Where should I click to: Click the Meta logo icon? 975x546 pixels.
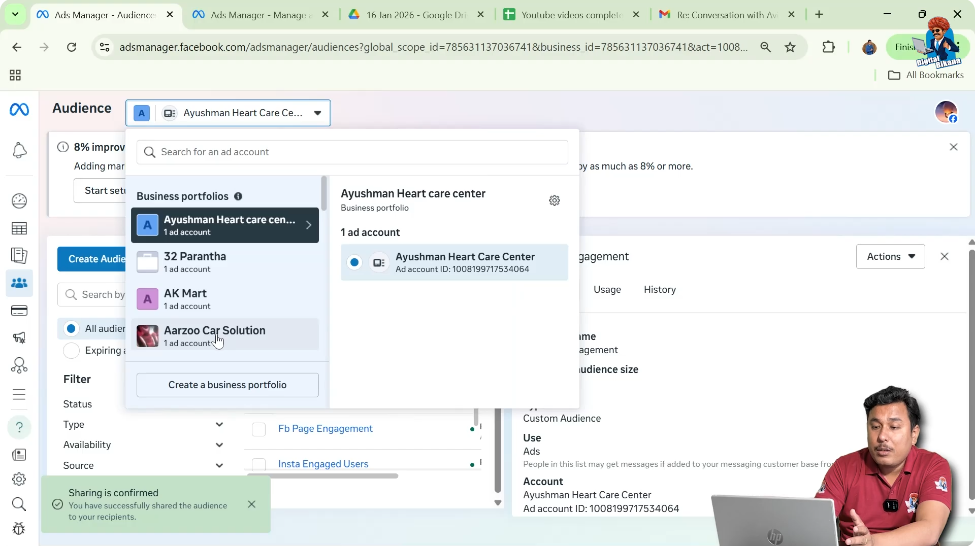tap(19, 109)
